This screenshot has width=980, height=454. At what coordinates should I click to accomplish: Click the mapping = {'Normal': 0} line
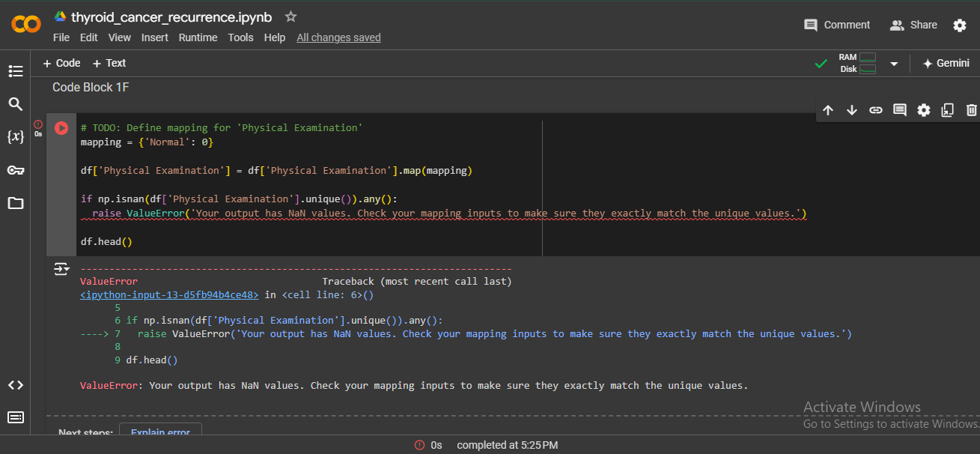click(147, 142)
